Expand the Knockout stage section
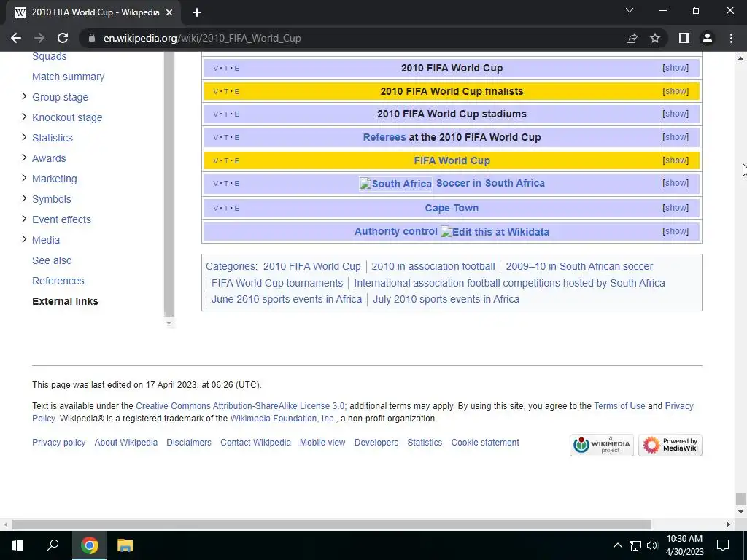 coord(24,117)
